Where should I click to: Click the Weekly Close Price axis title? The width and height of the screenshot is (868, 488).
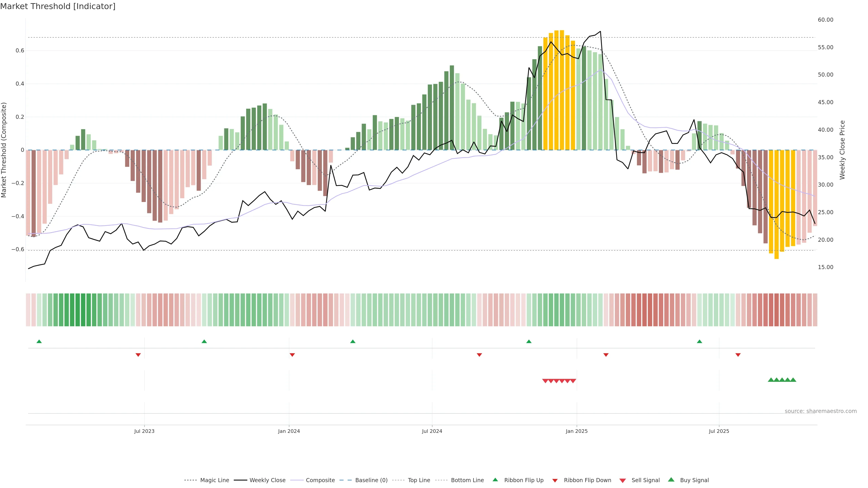(842, 150)
